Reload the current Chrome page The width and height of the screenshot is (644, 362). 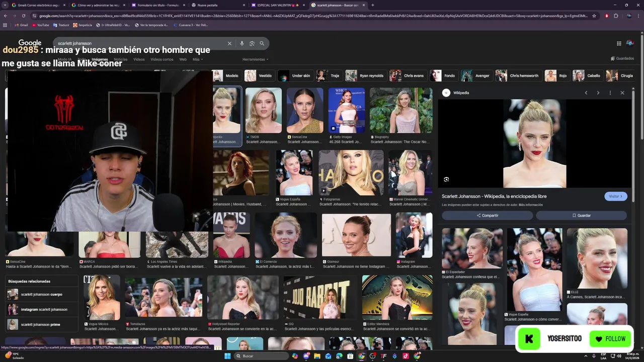23,16
